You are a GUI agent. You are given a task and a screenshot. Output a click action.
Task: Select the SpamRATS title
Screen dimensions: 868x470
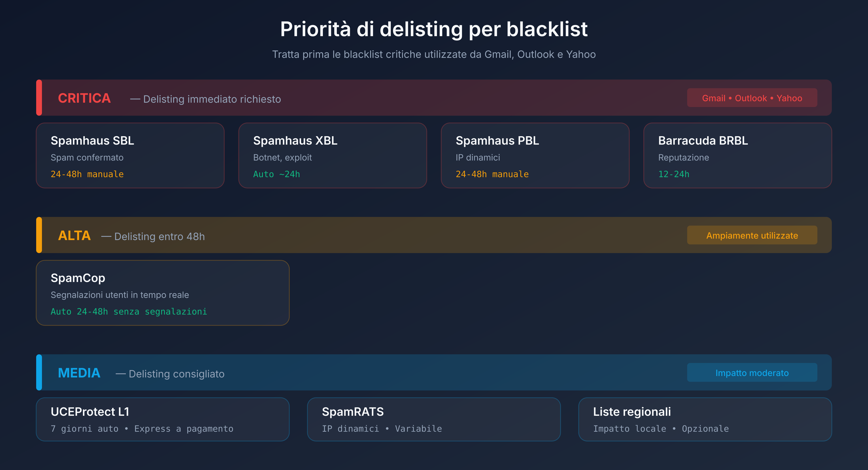click(353, 412)
